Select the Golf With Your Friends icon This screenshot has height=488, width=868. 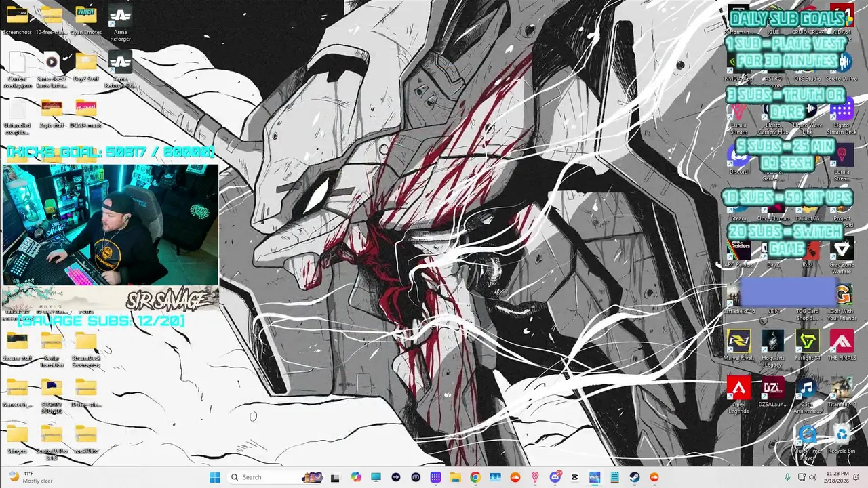point(842,302)
